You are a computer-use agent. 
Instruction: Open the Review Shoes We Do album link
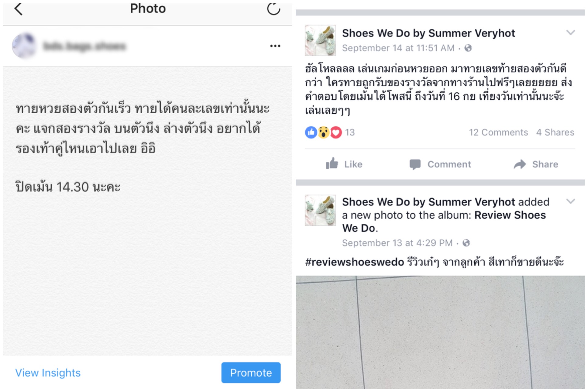pos(444,222)
